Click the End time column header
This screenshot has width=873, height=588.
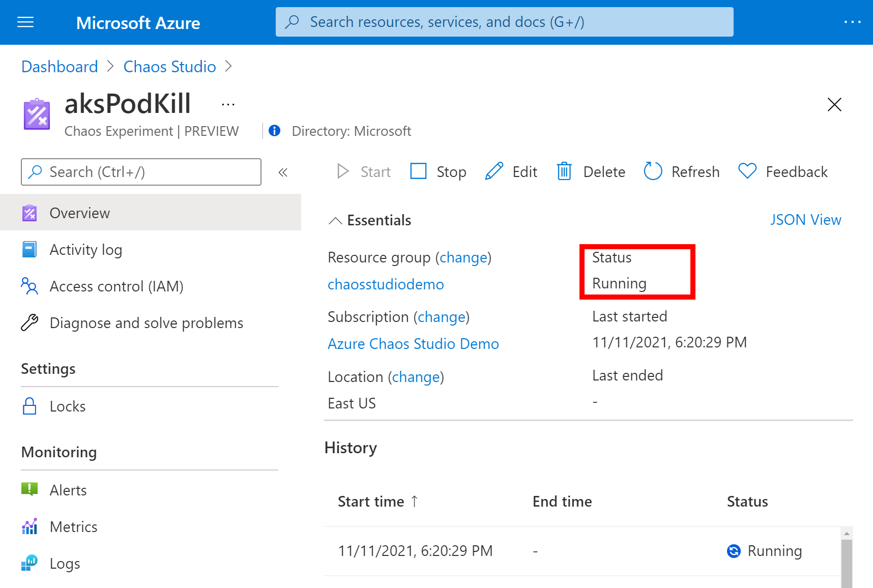click(562, 502)
